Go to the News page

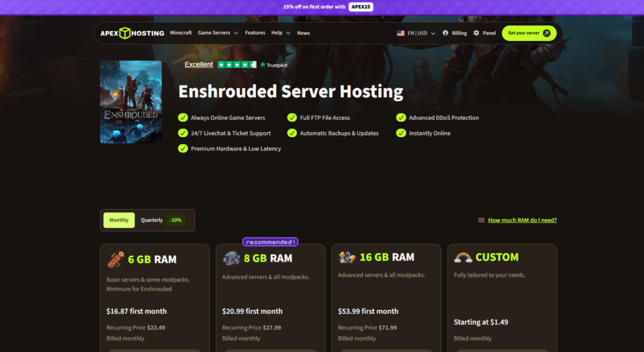(x=304, y=33)
